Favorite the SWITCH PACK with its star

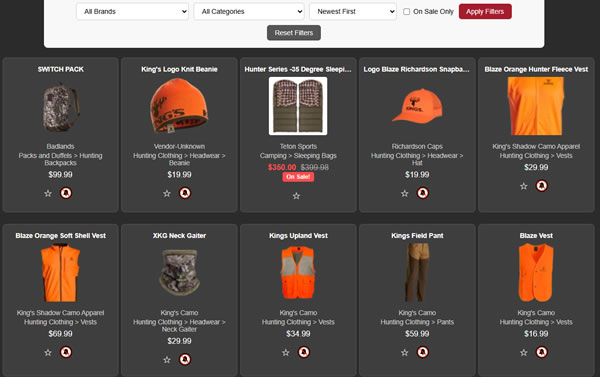(48, 193)
